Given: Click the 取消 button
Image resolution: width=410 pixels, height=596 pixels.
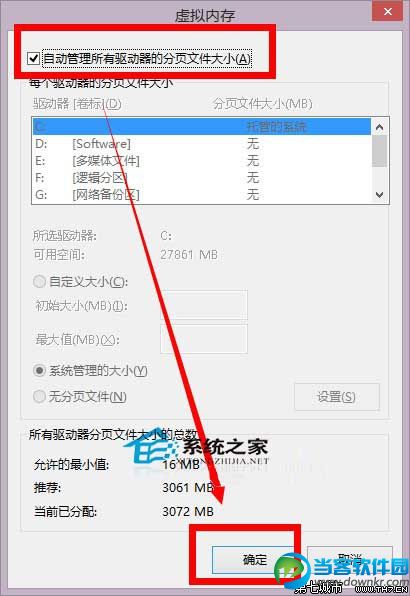Looking at the screenshot, I should (350, 559).
